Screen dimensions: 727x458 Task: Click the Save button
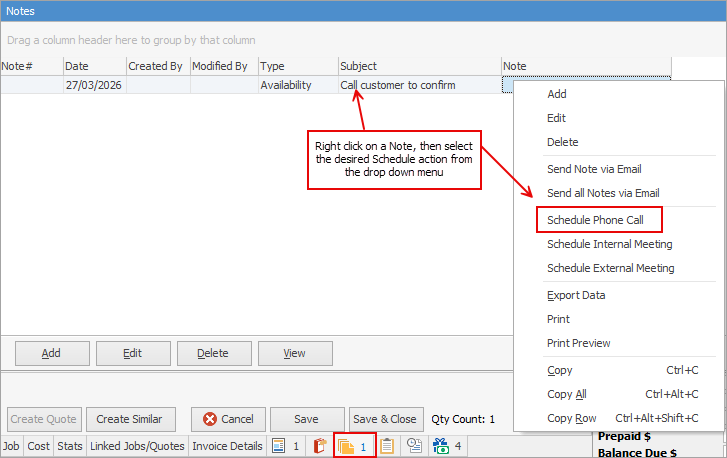tap(307, 419)
